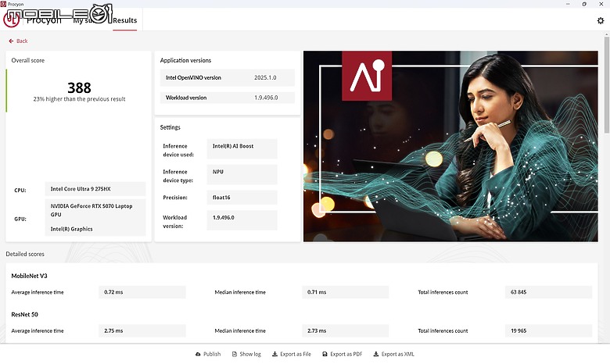This screenshot has width=610, height=364.
Task: Click the Show log document icon
Action: [x=234, y=354]
